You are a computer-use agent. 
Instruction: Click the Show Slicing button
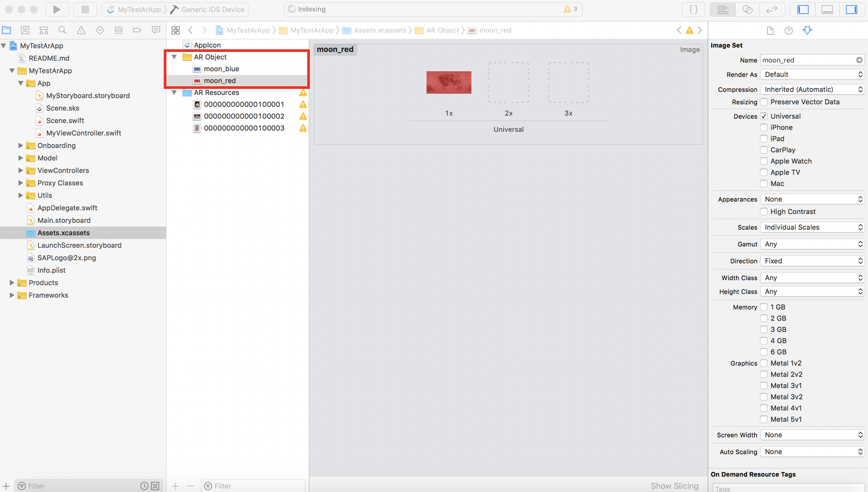[x=674, y=485]
